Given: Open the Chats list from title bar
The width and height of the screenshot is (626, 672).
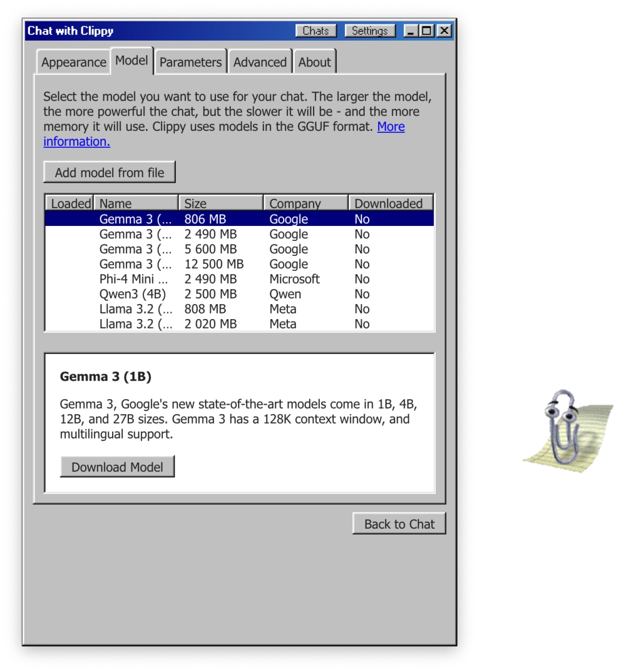Looking at the screenshot, I should [316, 31].
